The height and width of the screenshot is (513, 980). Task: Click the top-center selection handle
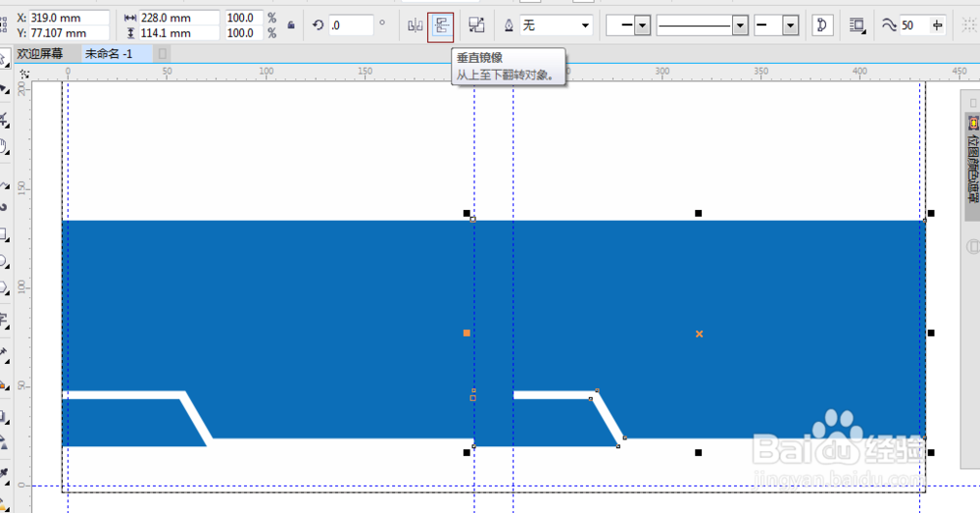click(698, 213)
